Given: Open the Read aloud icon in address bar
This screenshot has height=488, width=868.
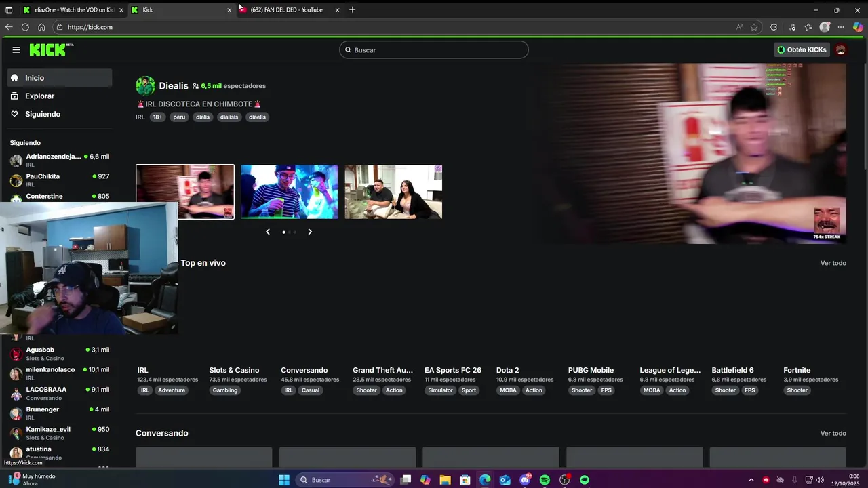Looking at the screenshot, I should pos(739,27).
